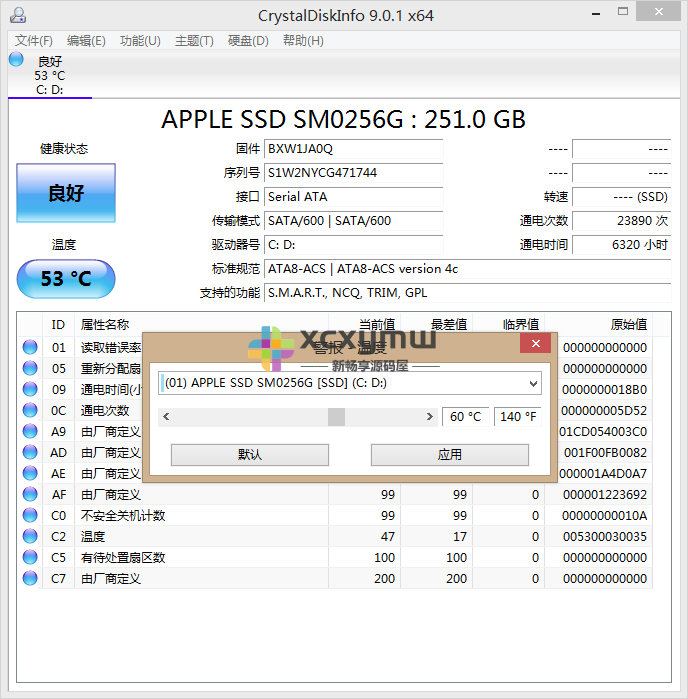688x699 pixels.
Task: Click the power-on hours field 6320 小时
Action: [622, 245]
